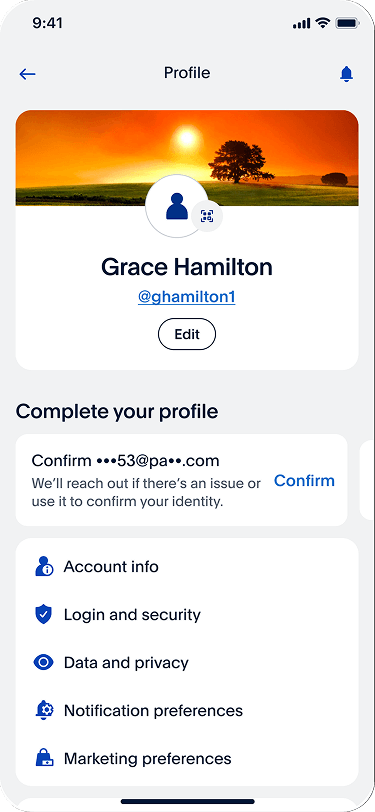Tap the back arrow icon

click(x=27, y=74)
